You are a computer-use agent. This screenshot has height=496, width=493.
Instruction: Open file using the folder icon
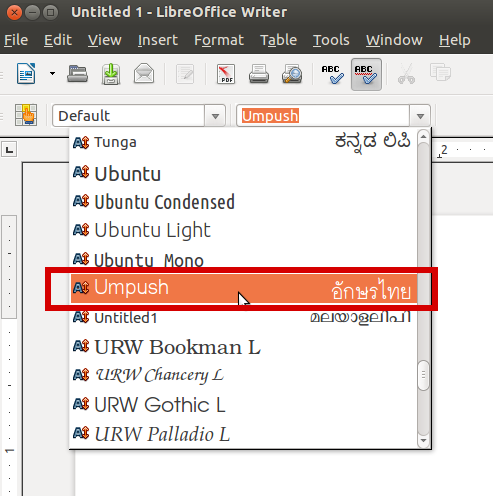77,74
